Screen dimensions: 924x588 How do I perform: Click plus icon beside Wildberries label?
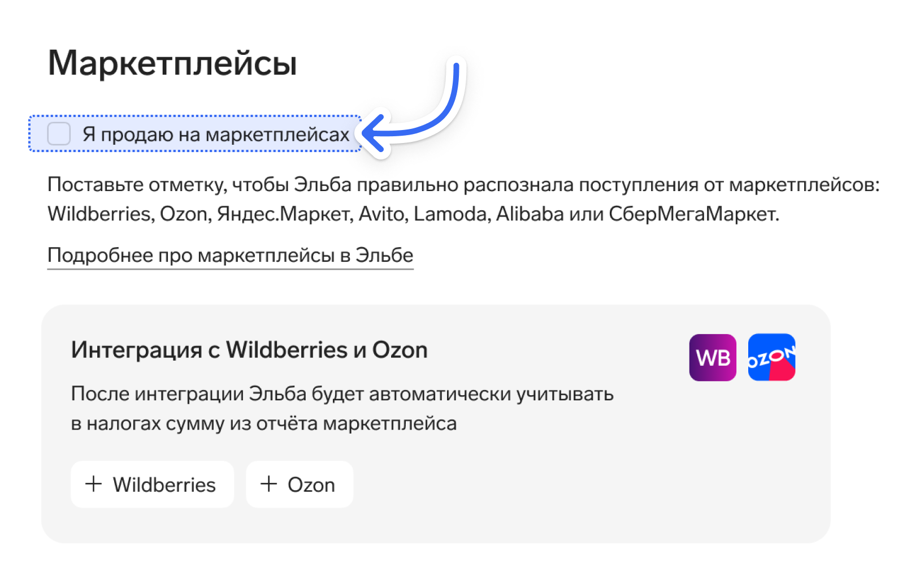[93, 484]
